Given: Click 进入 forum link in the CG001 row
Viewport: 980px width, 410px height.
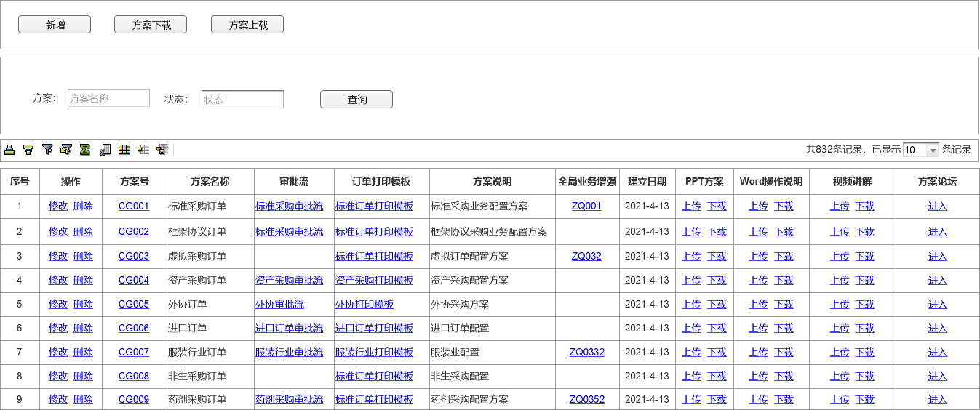Looking at the screenshot, I should 938,206.
